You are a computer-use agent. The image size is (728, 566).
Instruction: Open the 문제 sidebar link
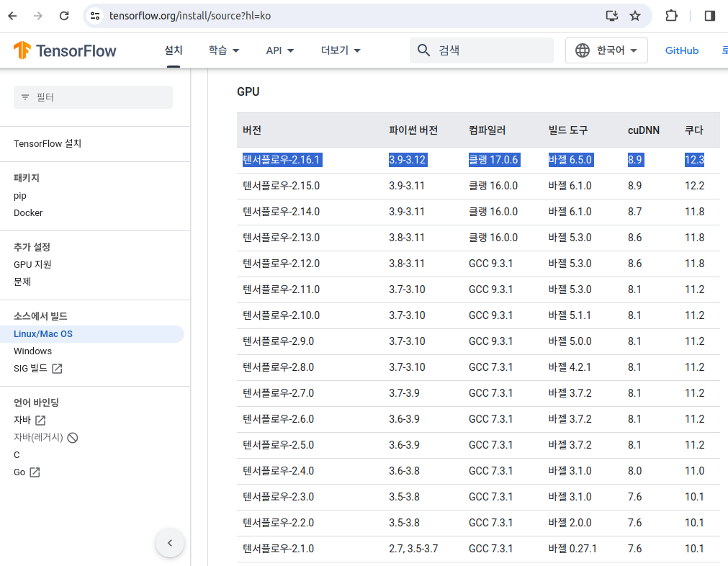pos(22,282)
